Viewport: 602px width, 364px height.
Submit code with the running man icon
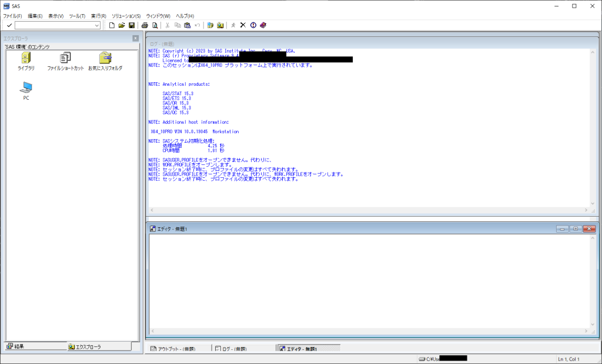coord(233,25)
